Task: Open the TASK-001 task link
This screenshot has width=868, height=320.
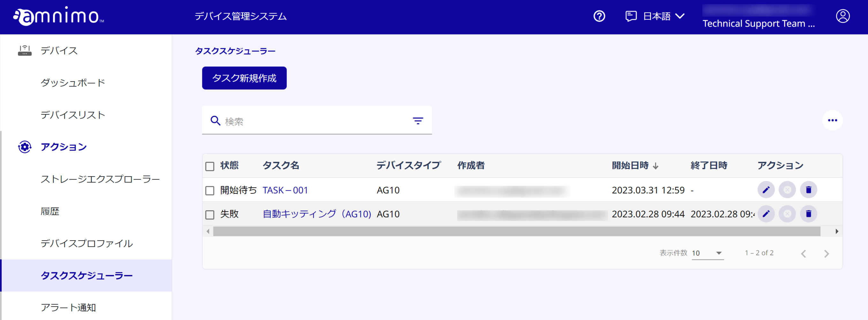Action: coord(285,191)
